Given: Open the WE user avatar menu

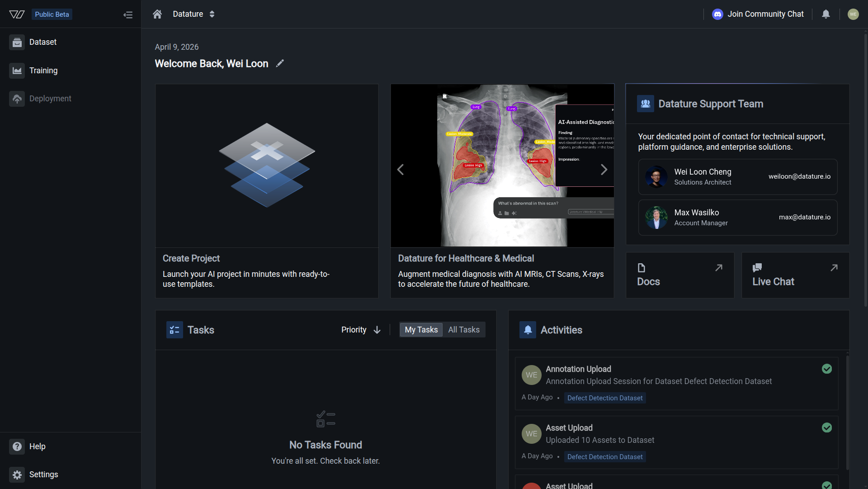Looking at the screenshot, I should click(x=853, y=14).
